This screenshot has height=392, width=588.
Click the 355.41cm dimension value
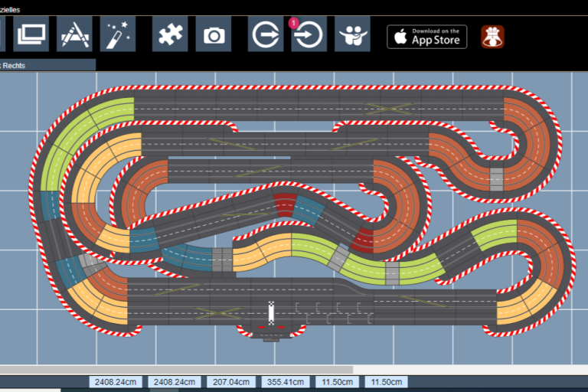click(x=286, y=382)
